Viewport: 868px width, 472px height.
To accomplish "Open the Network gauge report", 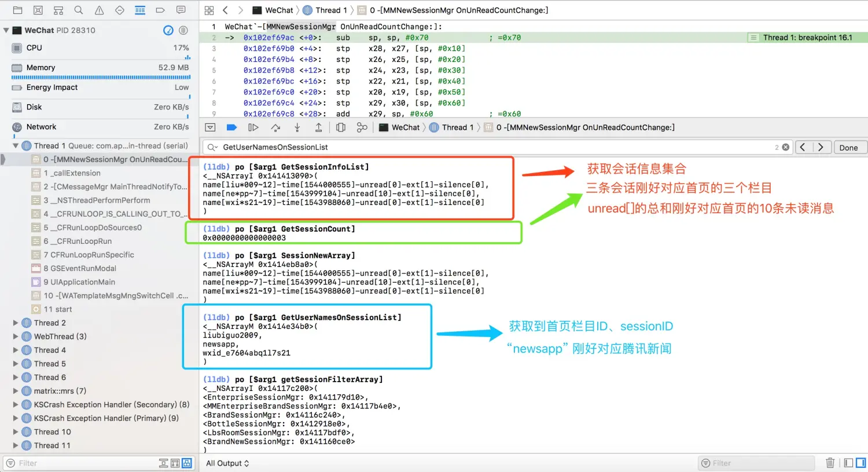I will (100, 128).
